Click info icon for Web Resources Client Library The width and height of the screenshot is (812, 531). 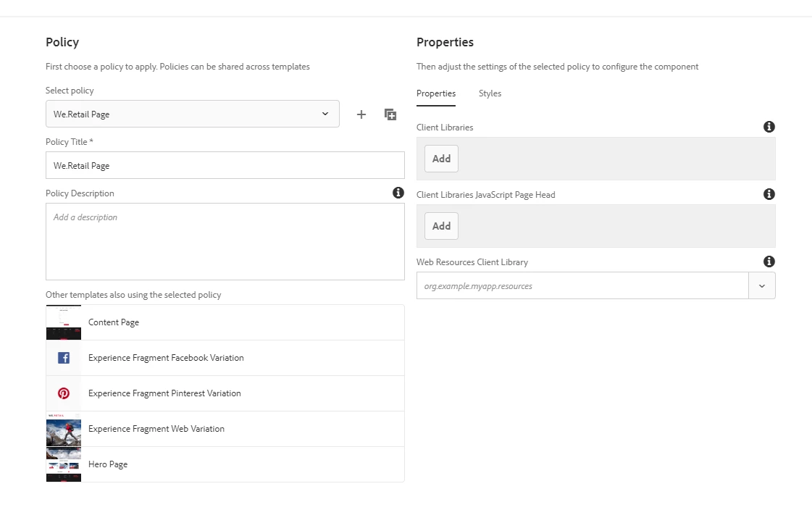(769, 262)
